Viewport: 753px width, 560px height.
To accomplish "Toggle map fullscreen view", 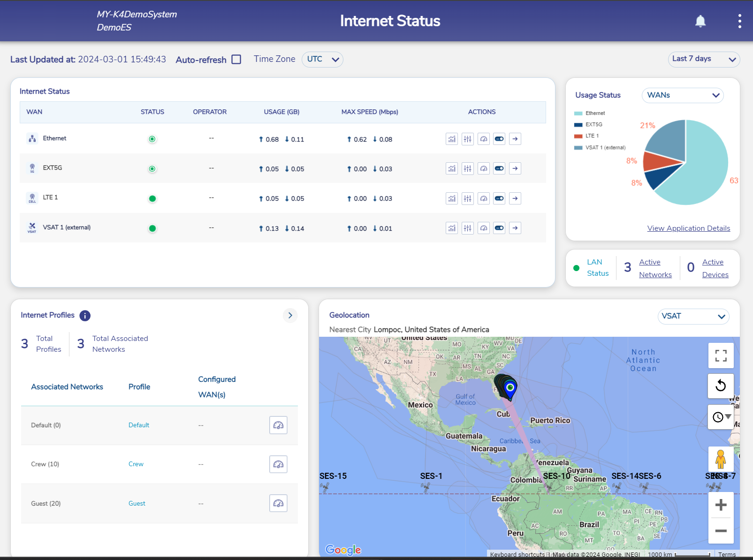I will coord(721,356).
